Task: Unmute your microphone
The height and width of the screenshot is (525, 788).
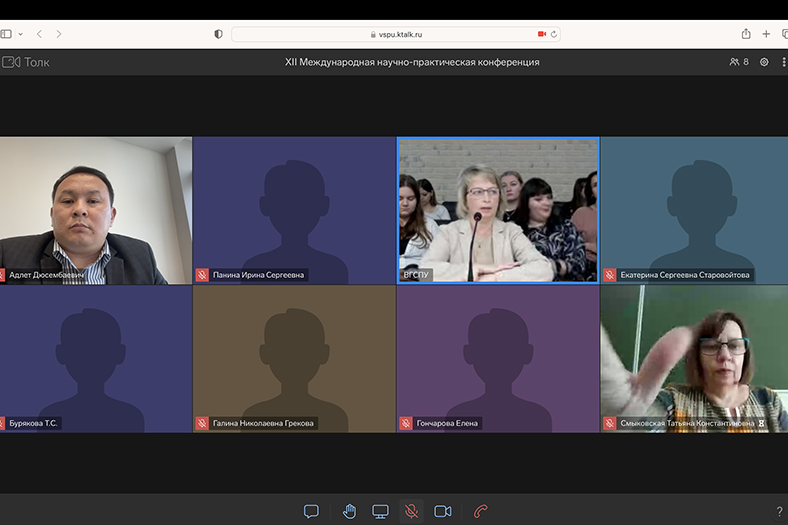Action: 411,511
